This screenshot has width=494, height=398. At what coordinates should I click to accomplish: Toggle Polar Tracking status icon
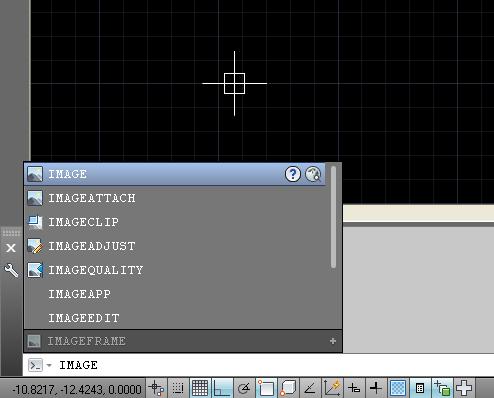244,388
